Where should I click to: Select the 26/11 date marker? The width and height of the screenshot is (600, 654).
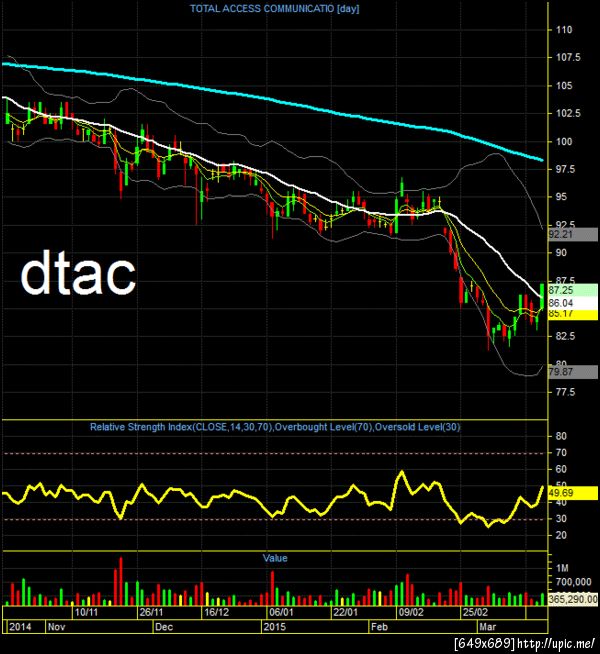click(x=151, y=612)
